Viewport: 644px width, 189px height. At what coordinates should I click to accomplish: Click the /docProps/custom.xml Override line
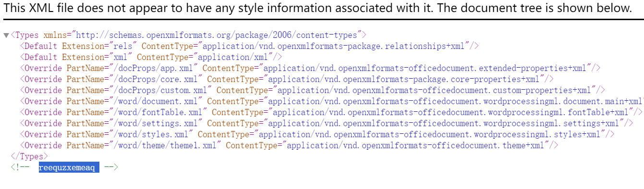pos(312,90)
